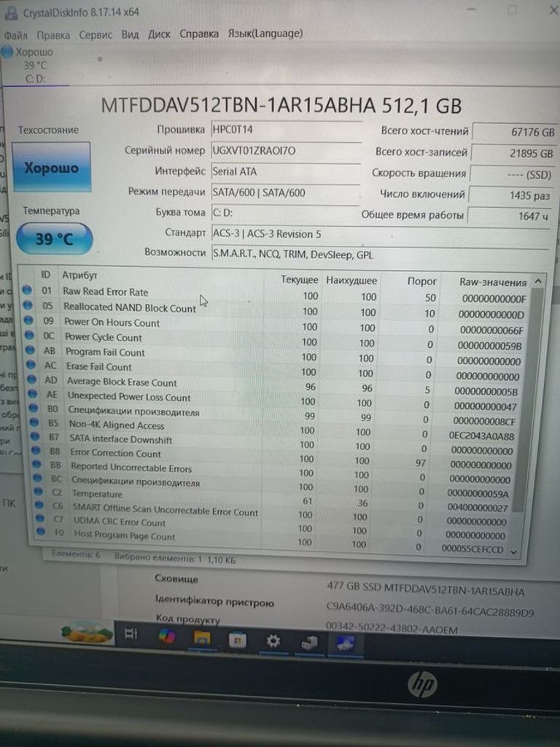Open Settings gear from the taskbar

[x=273, y=641]
